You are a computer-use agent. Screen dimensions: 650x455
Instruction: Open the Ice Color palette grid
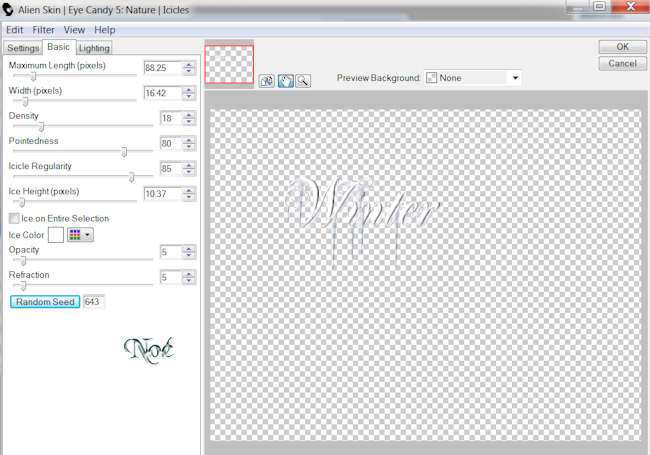click(80, 235)
